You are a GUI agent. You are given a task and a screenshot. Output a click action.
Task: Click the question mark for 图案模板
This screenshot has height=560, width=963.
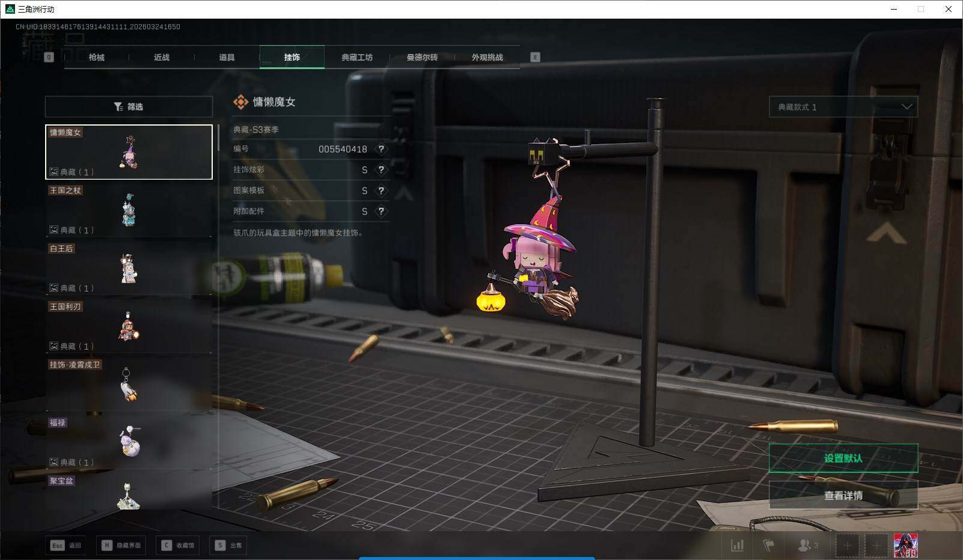[381, 190]
